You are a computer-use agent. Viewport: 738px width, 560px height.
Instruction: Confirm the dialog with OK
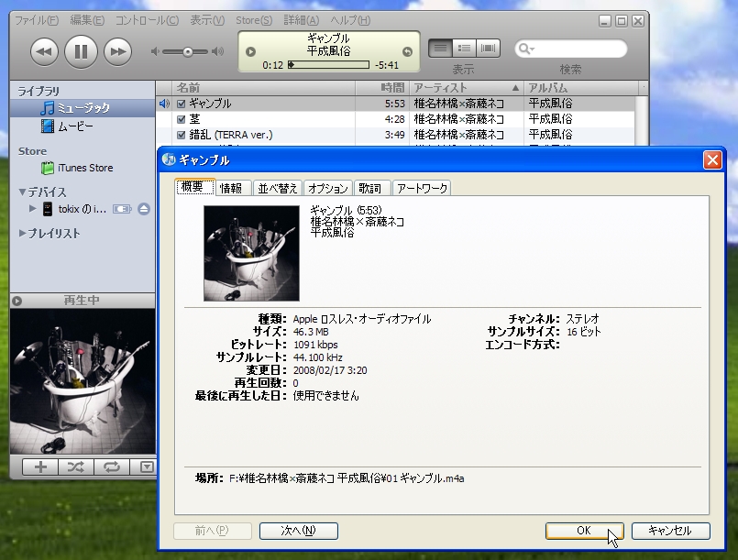[x=584, y=531]
